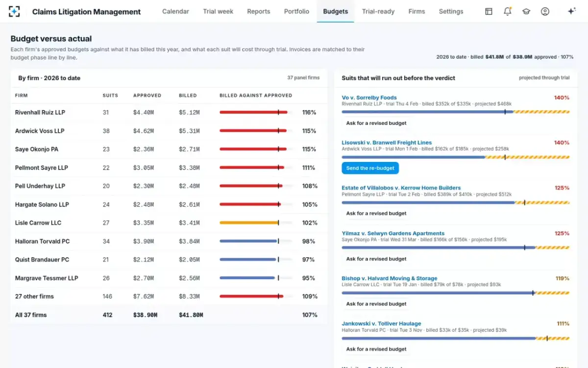Click the Lisle Carrow LLC amber progress bar

coord(256,223)
